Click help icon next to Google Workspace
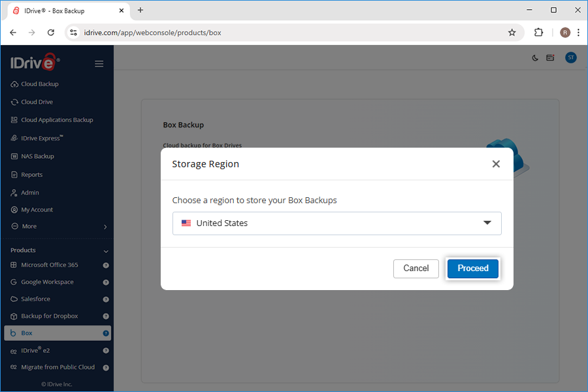Viewport: 588px width, 392px height. 106,282
